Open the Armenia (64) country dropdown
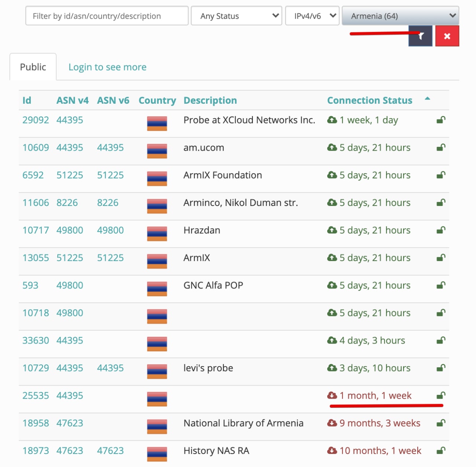The height and width of the screenshot is (467, 476). tap(401, 16)
